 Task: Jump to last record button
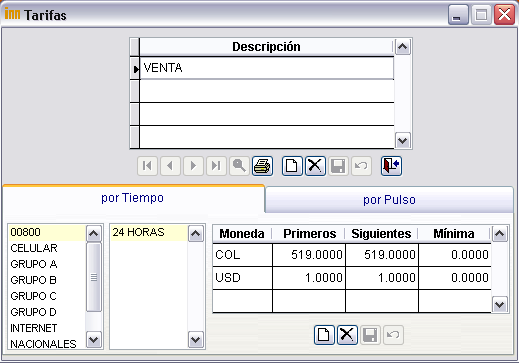pyautogui.click(x=216, y=166)
